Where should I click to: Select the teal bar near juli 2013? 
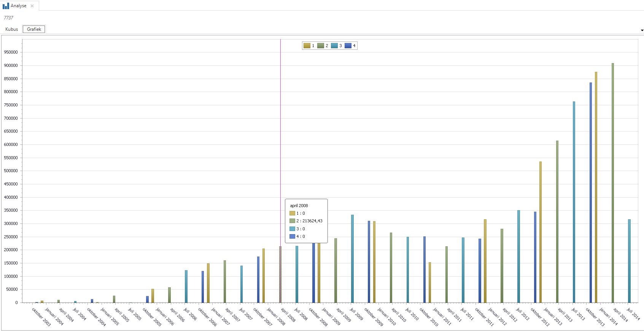(574, 201)
